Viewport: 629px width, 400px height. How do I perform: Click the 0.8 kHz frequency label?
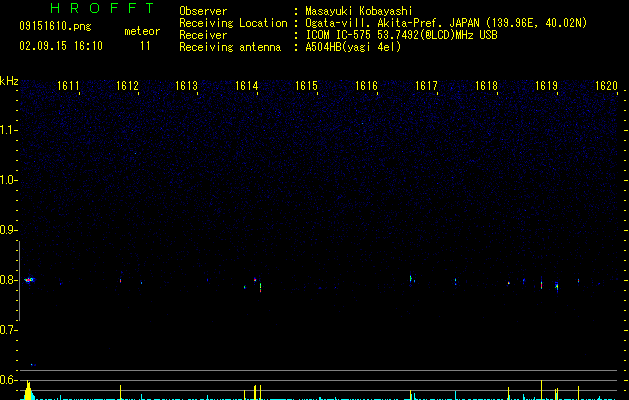(x=8, y=280)
